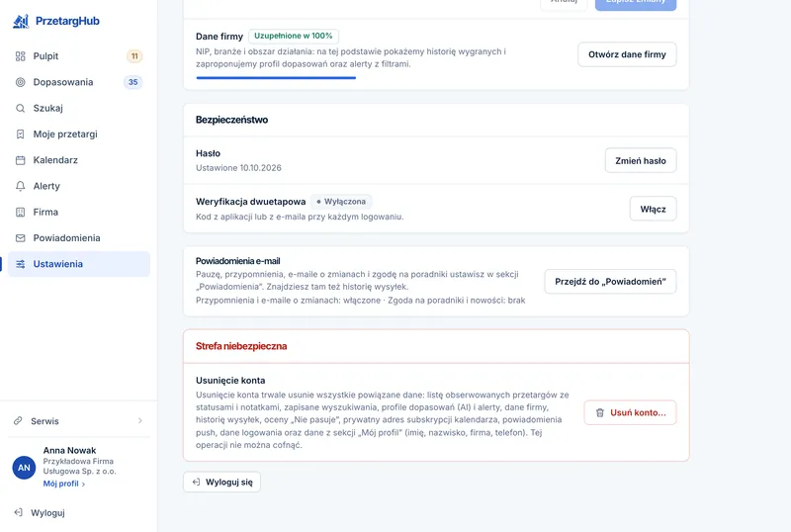This screenshot has height=532, width=791.
Task: Click the Alerty bell icon
Action: [x=20, y=186]
